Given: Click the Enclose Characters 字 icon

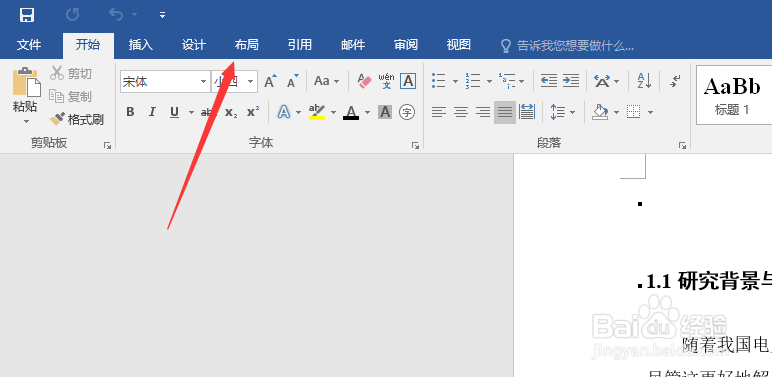Looking at the screenshot, I should pyautogui.click(x=407, y=112).
